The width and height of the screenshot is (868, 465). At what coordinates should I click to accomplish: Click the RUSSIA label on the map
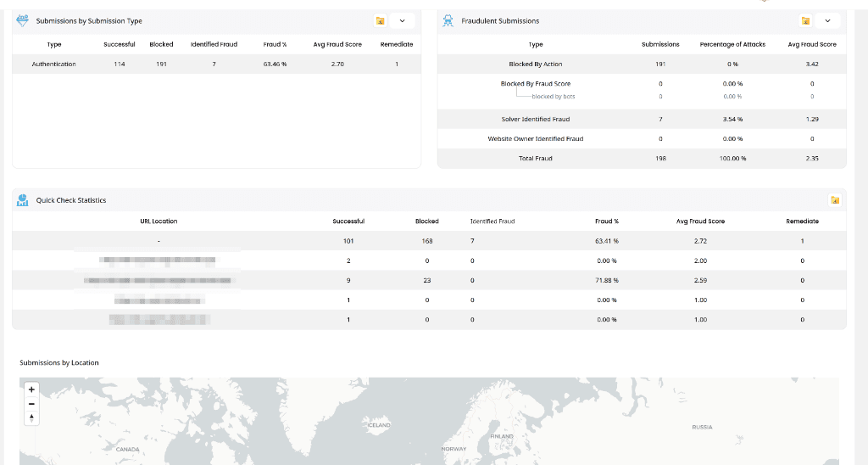click(x=702, y=427)
